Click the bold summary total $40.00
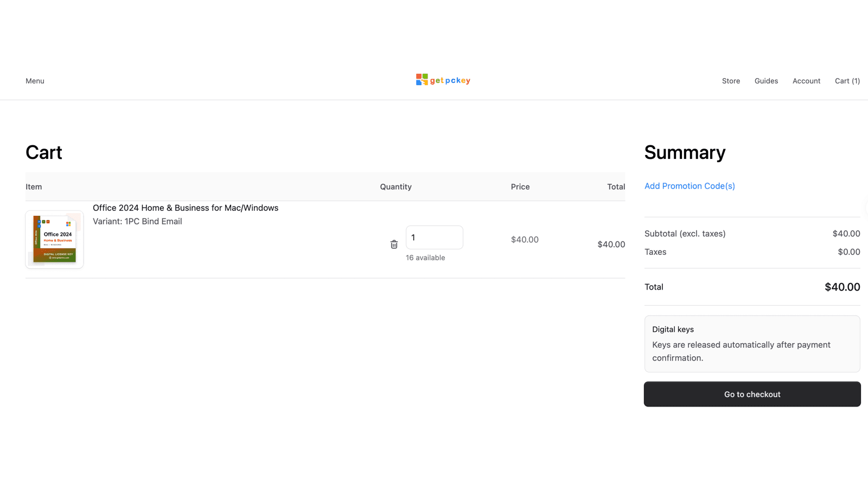Screen dimensions: 868x488 coord(842,287)
